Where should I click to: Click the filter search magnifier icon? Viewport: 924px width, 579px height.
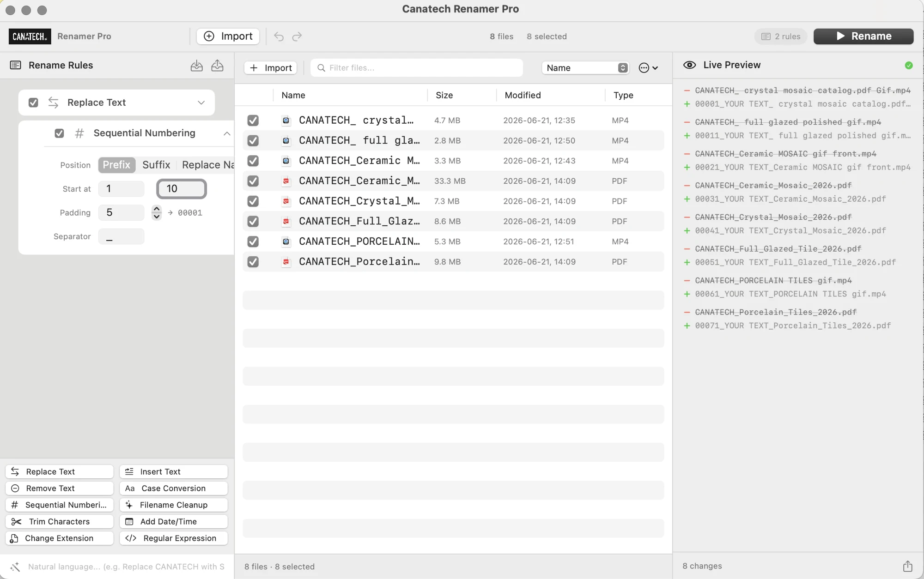click(321, 68)
